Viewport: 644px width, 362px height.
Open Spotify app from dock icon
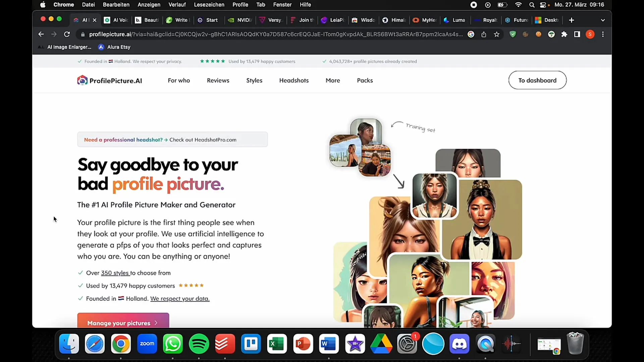pyautogui.click(x=199, y=344)
